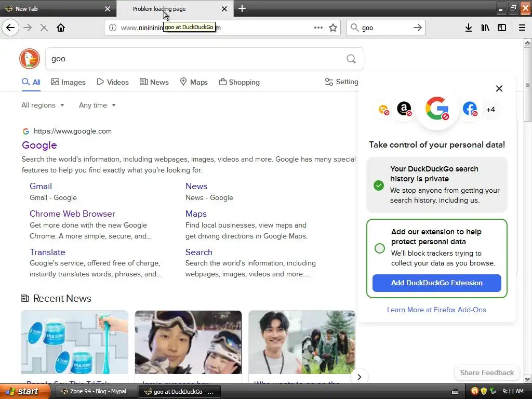Image resolution: width=532 pixels, height=399 pixels.
Task: Click goo at DuckDuckGo taskbar button
Action: (180, 392)
